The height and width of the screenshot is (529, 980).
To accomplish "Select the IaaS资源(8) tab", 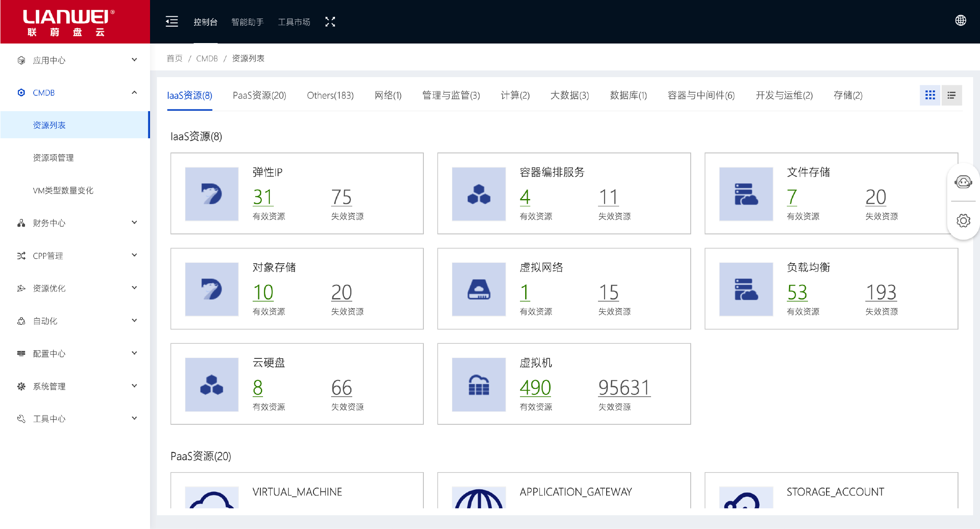I will (x=190, y=95).
